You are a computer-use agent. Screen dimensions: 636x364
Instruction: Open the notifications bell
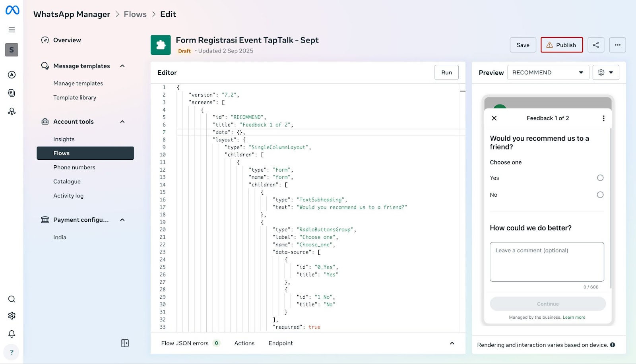tap(12, 334)
